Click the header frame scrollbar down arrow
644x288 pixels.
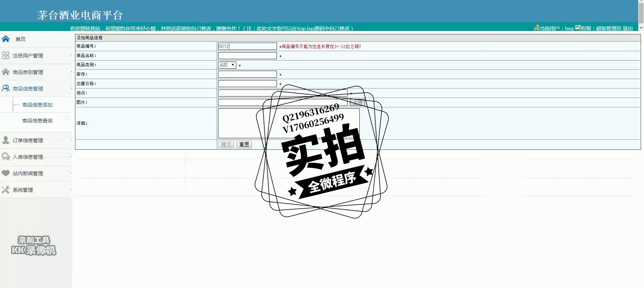tap(641, 28)
